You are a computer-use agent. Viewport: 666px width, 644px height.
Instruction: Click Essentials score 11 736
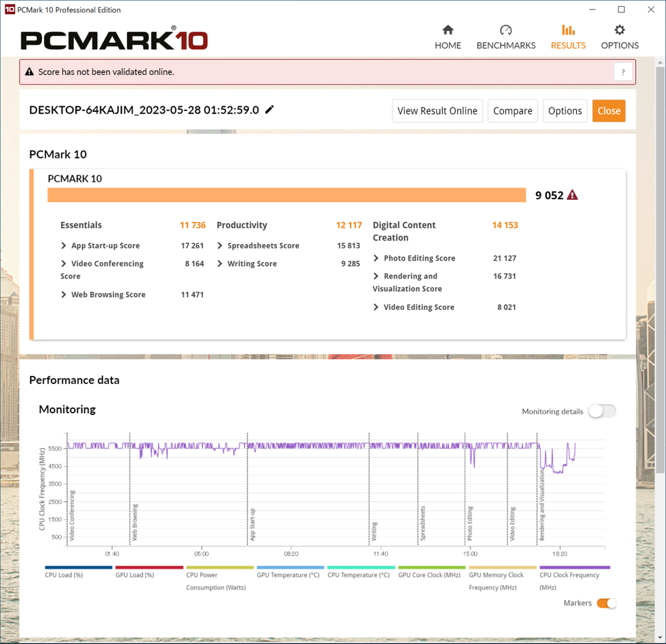pos(193,225)
